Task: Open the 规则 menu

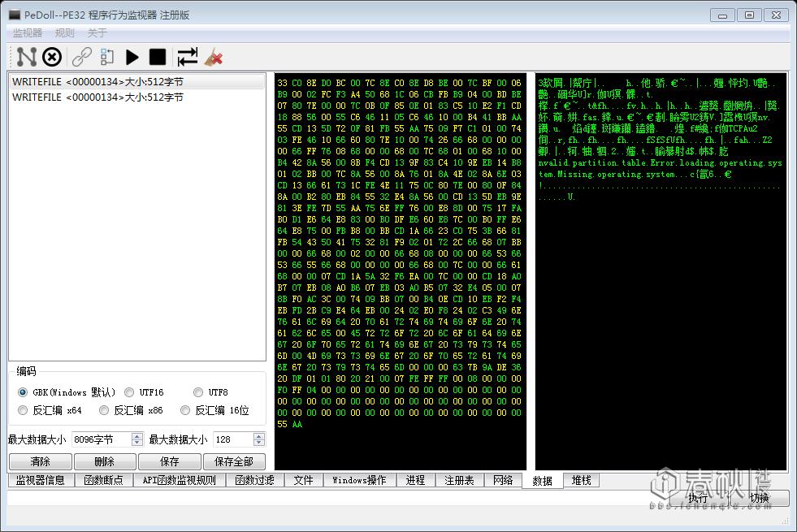Action: click(65, 33)
